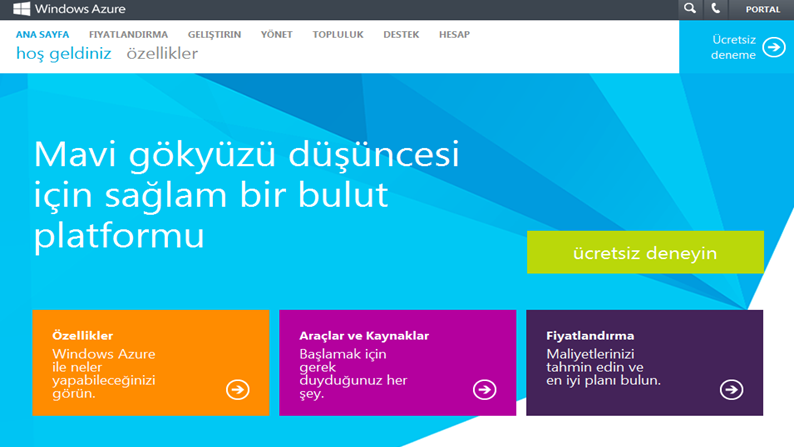Open YÖNET menu item

pos(276,34)
